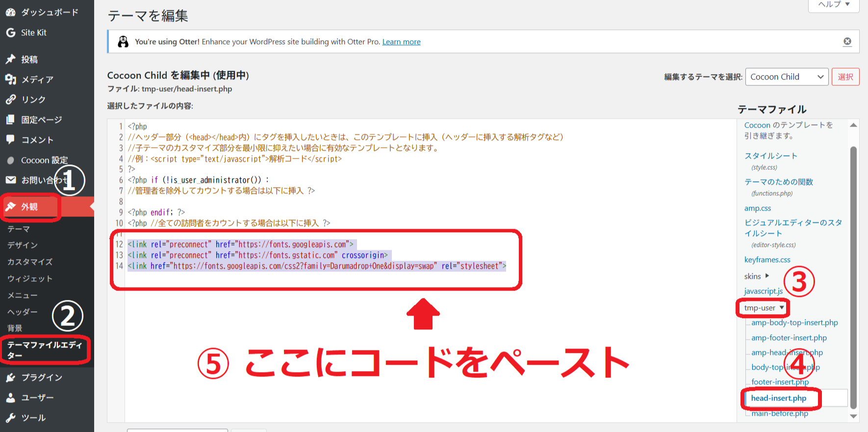
Task: Click the Site Kit G icon
Action: click(x=11, y=32)
